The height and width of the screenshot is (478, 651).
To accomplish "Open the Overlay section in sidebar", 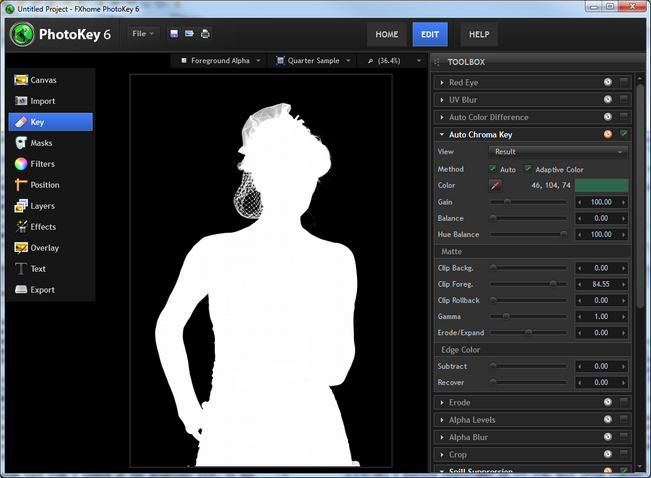I will pyautogui.click(x=50, y=248).
